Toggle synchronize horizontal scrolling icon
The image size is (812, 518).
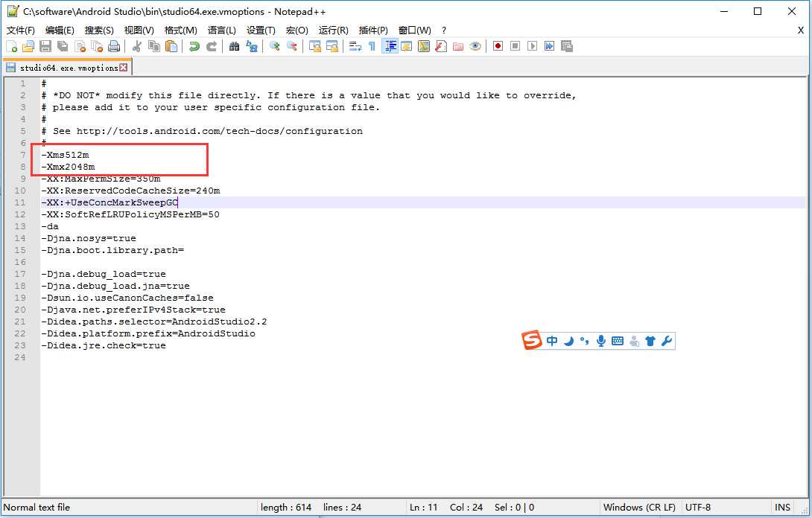click(x=332, y=46)
